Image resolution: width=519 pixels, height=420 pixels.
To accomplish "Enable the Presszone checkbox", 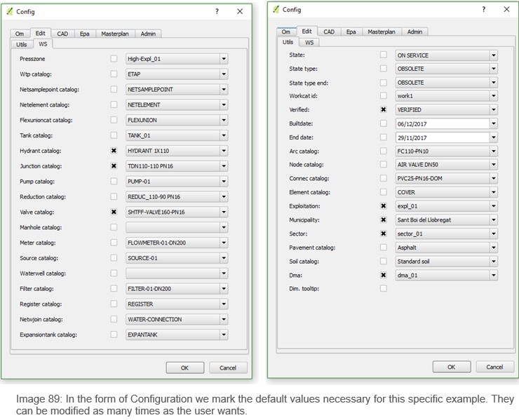I will click(x=114, y=59).
